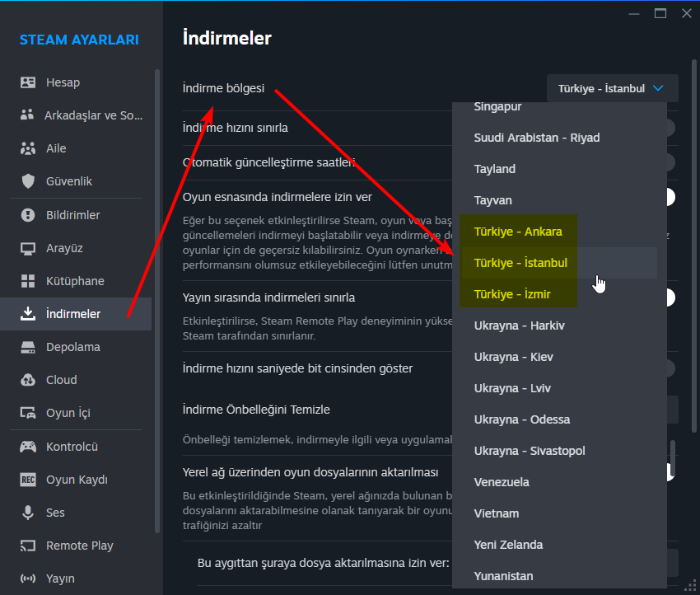Toggle Oyun esnasında indirmelere izin ver
The image size is (700, 595).
(670, 197)
